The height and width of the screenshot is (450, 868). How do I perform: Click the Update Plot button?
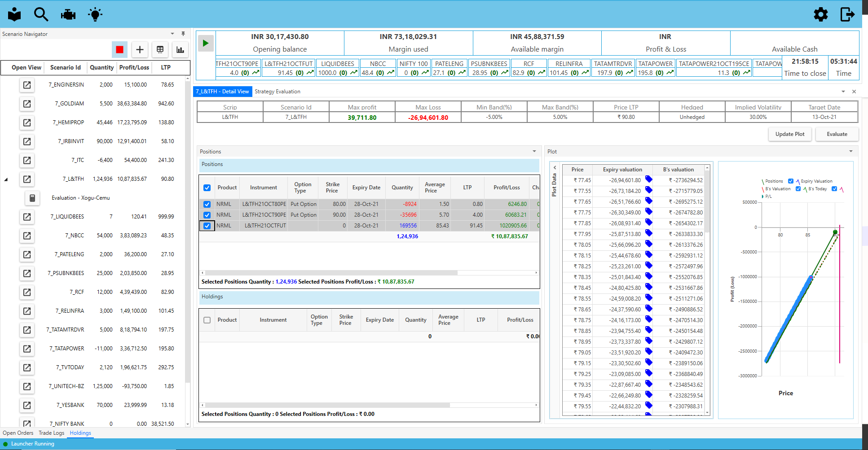790,134
